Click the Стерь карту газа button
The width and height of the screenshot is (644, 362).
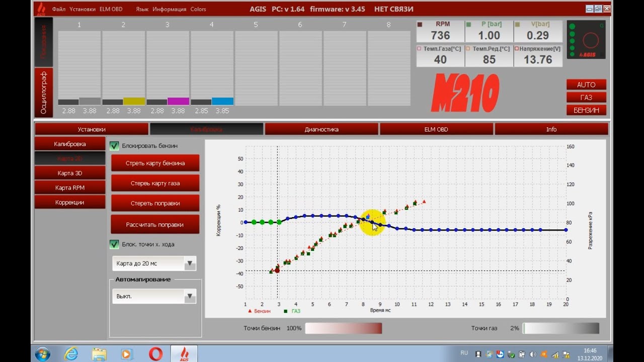[x=155, y=183]
